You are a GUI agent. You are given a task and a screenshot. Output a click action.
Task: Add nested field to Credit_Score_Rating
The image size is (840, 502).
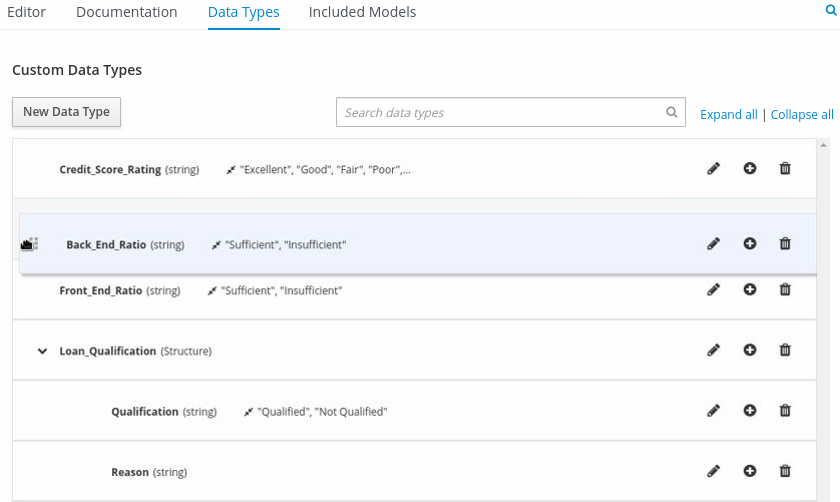tap(749, 169)
